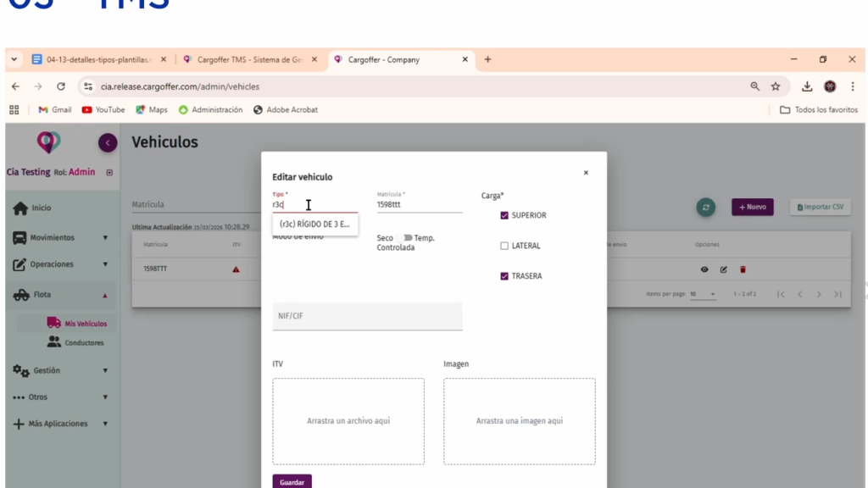The width and height of the screenshot is (868, 488).
Task: Click the green refresh icon button
Action: (x=705, y=207)
